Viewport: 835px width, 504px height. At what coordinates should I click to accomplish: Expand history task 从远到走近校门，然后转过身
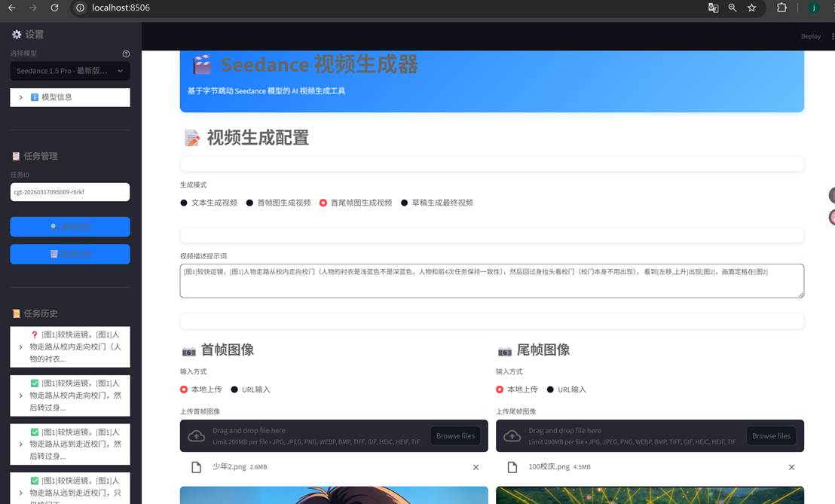[x=70, y=444]
